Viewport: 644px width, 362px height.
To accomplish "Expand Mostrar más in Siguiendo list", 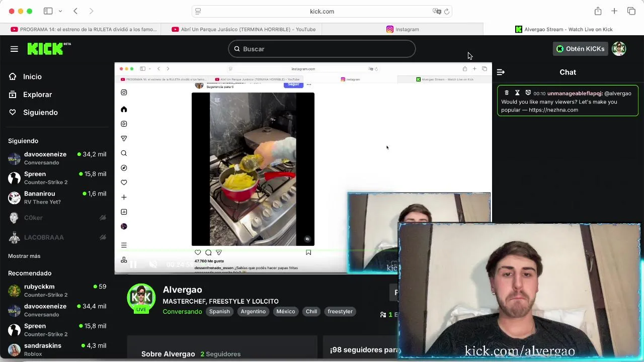I will [x=24, y=256].
